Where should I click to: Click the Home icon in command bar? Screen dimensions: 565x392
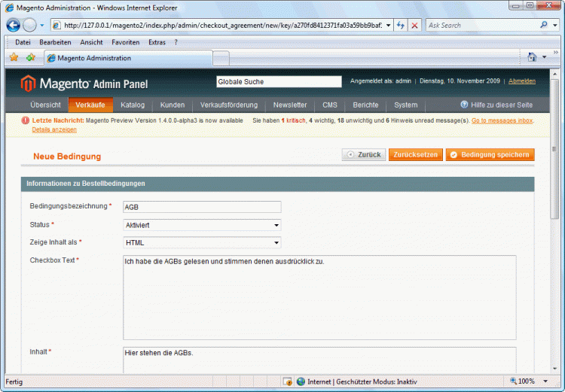tap(533, 57)
